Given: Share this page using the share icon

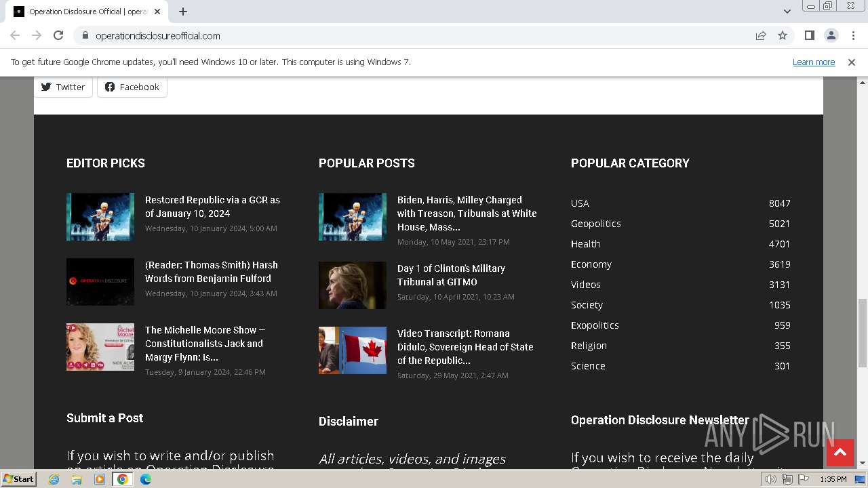Looking at the screenshot, I should pyautogui.click(x=761, y=35).
